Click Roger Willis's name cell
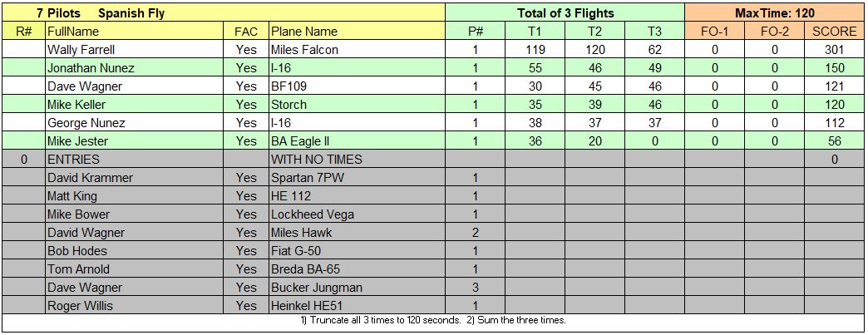The height and width of the screenshot is (335, 868). coord(135,305)
